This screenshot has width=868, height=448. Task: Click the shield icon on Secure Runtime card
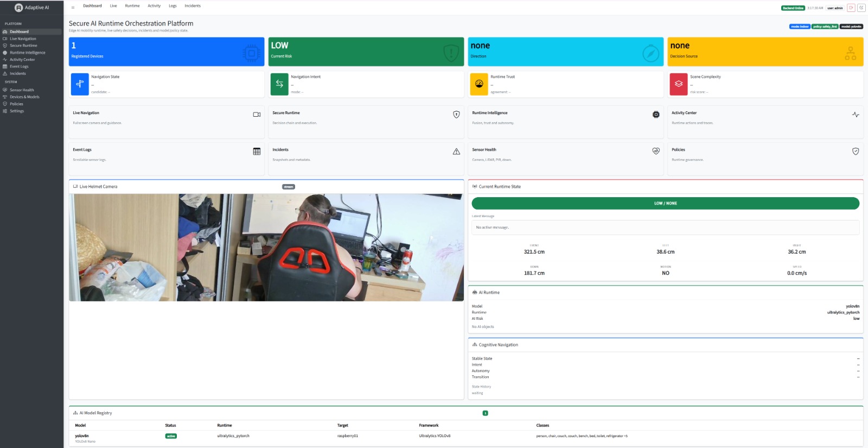tap(456, 115)
